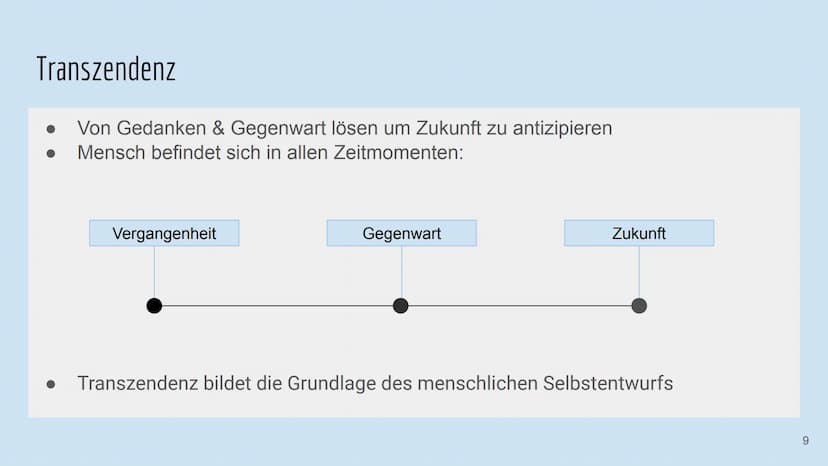Click bullet point marker of second line
The image size is (828, 466).
click(51, 153)
